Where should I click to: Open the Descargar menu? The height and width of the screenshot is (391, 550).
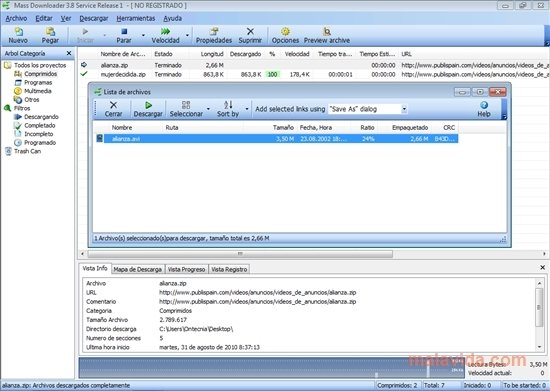94,18
